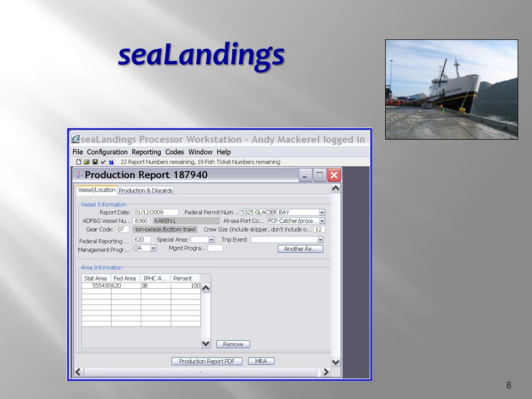Viewport: 532px width, 399px height.
Task: Open the Window menu
Action: point(201,152)
